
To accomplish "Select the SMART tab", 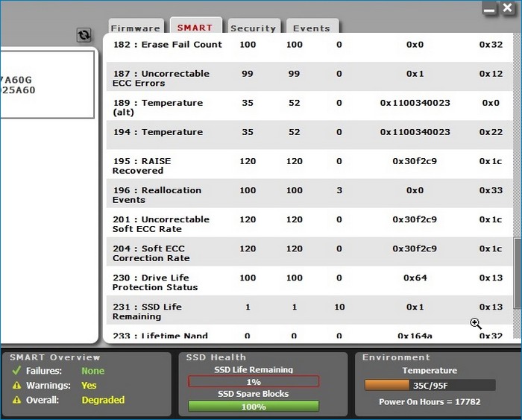I will point(195,27).
